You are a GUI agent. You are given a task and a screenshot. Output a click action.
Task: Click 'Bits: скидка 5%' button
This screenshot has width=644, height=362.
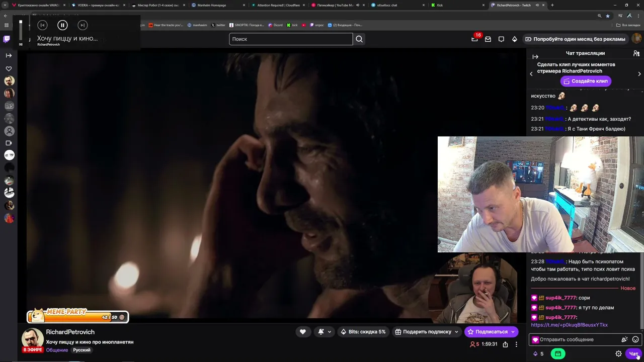coord(363,331)
